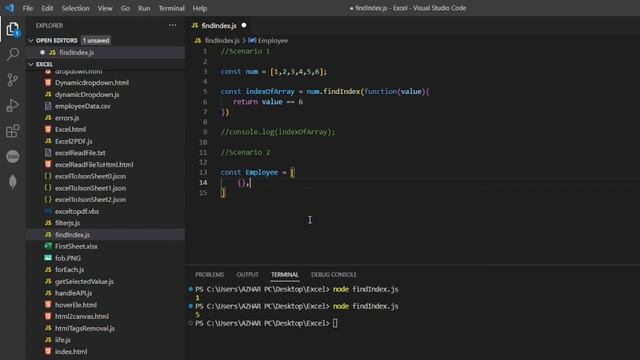Open the Run menu
Image resolution: width=640 pixels, height=360 pixels.
pyautogui.click(x=144, y=8)
